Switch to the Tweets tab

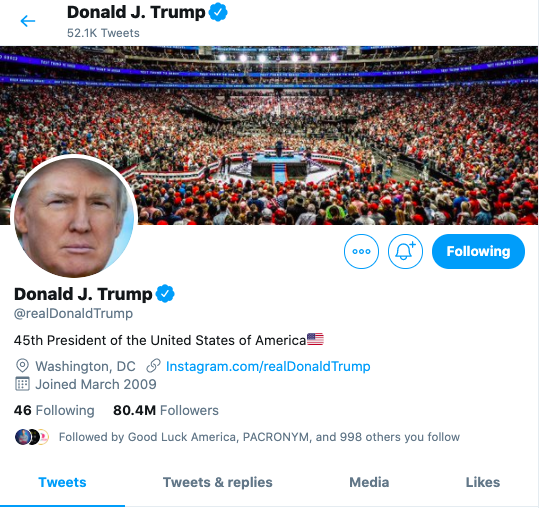coord(62,482)
